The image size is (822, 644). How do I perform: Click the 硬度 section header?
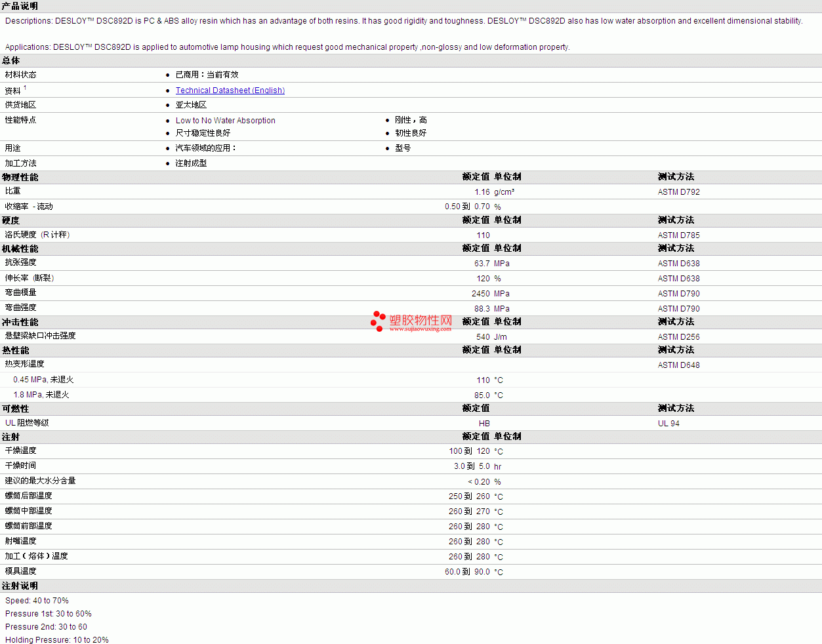coord(11,220)
